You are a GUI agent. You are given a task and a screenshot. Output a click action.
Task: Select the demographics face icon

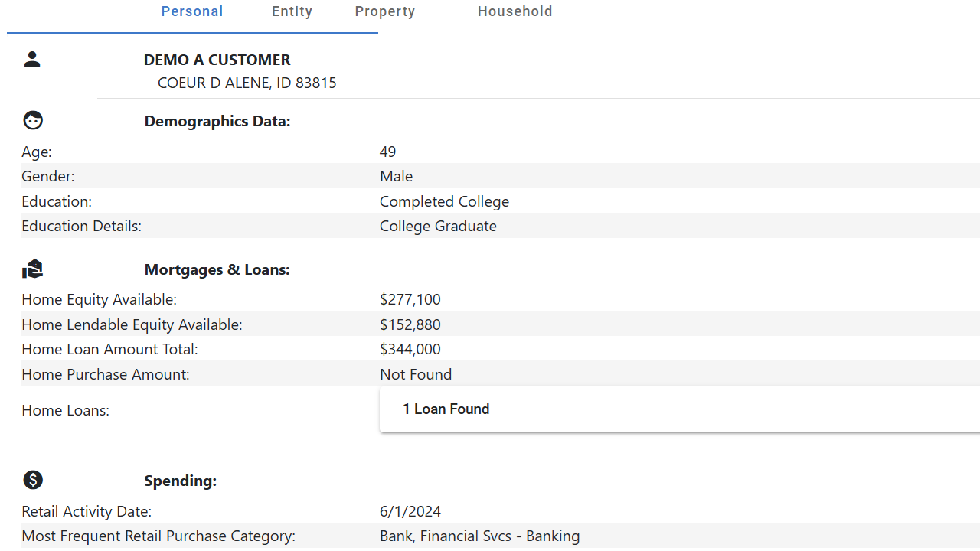click(32, 120)
